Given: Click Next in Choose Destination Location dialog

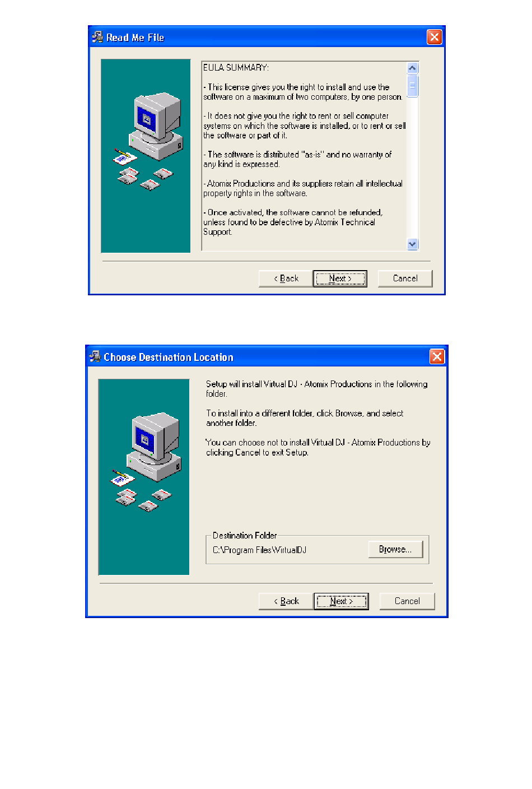Looking at the screenshot, I should (341, 601).
